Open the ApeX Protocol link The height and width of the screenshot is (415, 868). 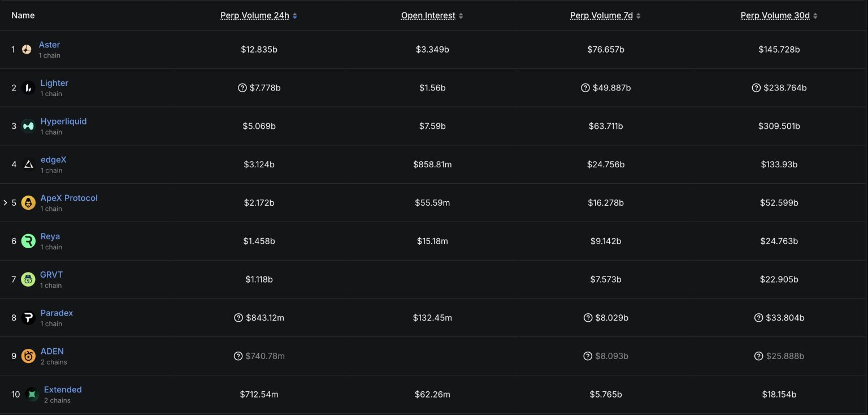click(69, 198)
